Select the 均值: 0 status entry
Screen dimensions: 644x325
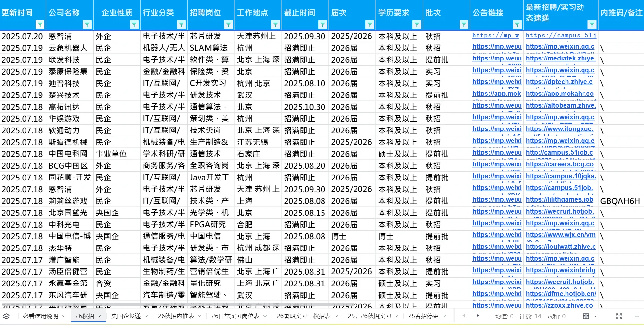point(504,316)
